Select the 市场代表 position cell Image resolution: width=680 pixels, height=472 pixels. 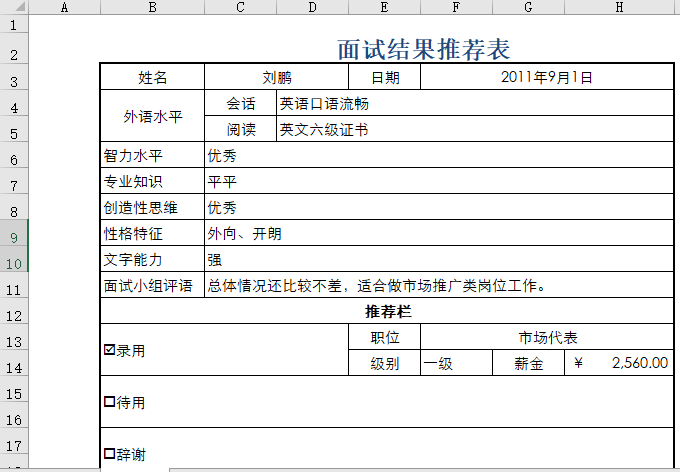[x=547, y=338]
